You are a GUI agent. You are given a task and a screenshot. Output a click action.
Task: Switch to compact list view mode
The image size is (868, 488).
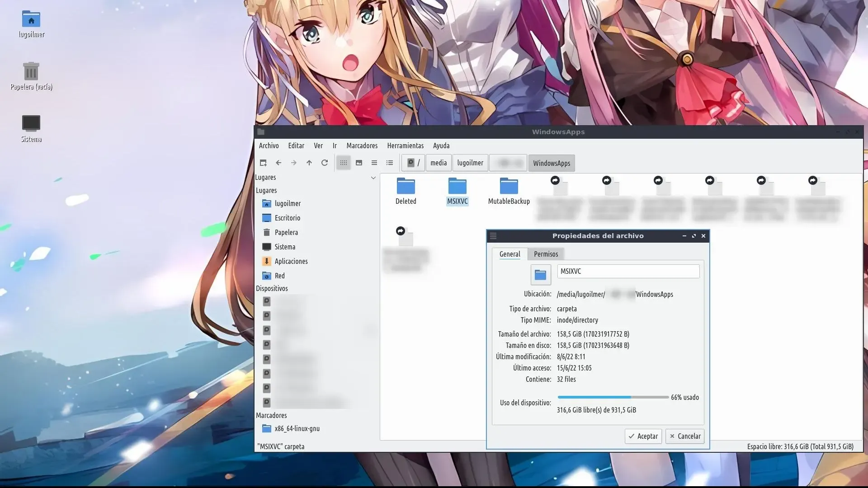[374, 163]
